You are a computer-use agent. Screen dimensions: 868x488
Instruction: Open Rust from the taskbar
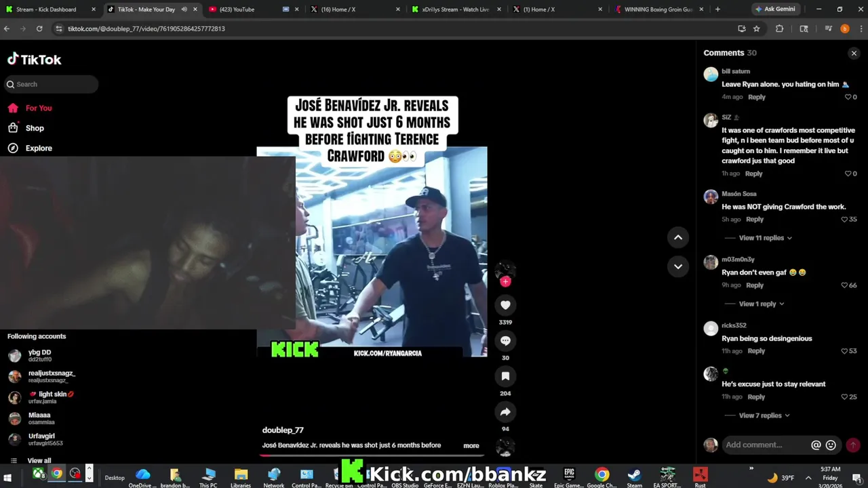(700, 476)
